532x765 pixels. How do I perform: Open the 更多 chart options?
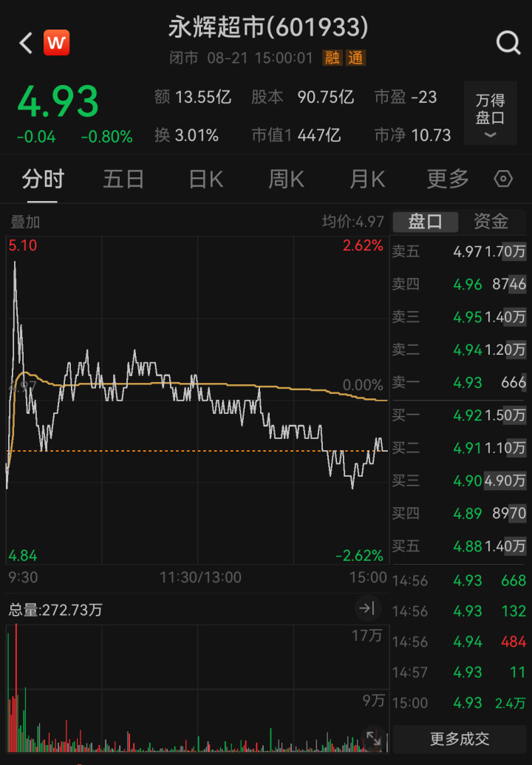448,179
